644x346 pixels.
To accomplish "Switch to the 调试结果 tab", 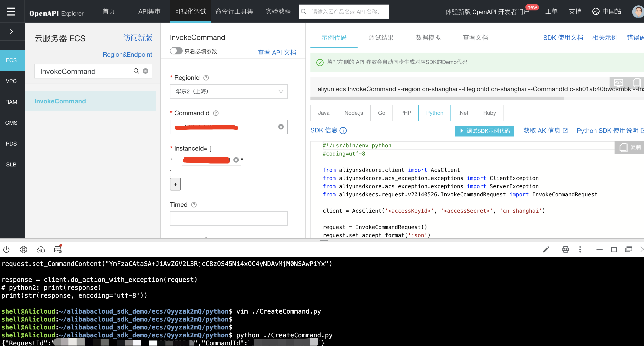I will click(x=381, y=38).
